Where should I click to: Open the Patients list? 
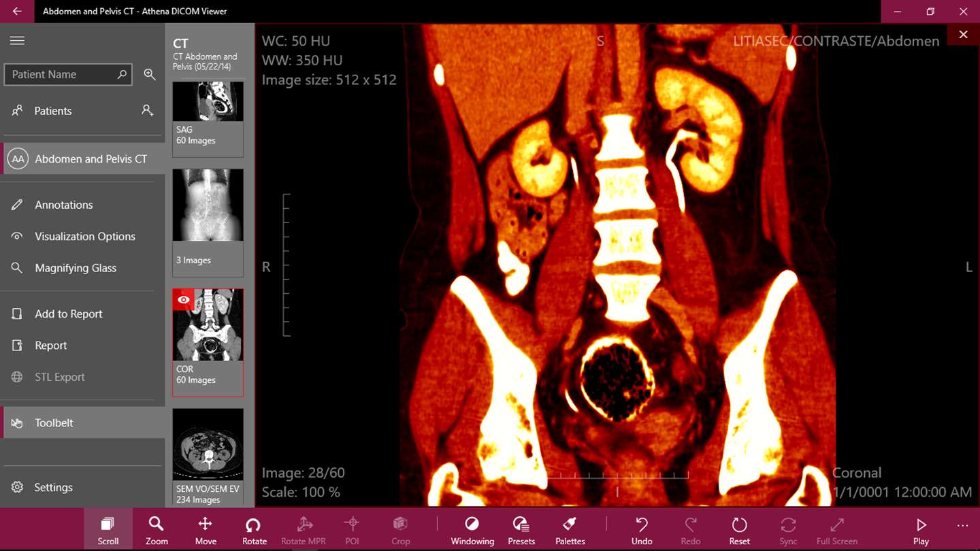coord(53,111)
